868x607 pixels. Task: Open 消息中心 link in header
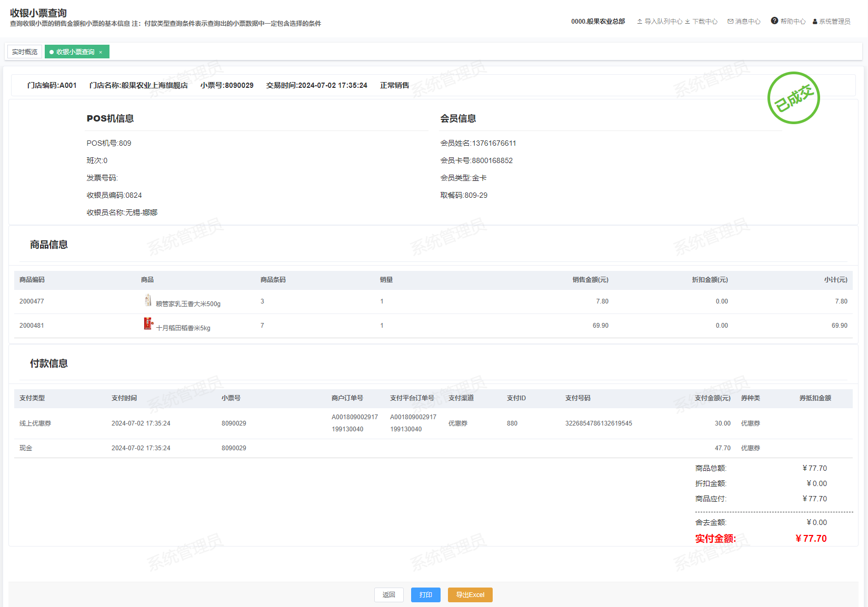click(x=747, y=22)
